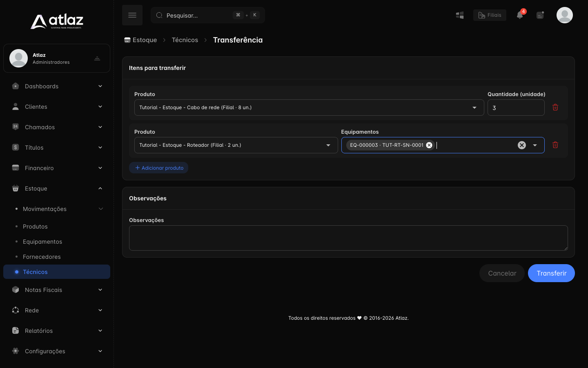Click the Transferir button
Viewport: 588px width, 368px height.
551,273
